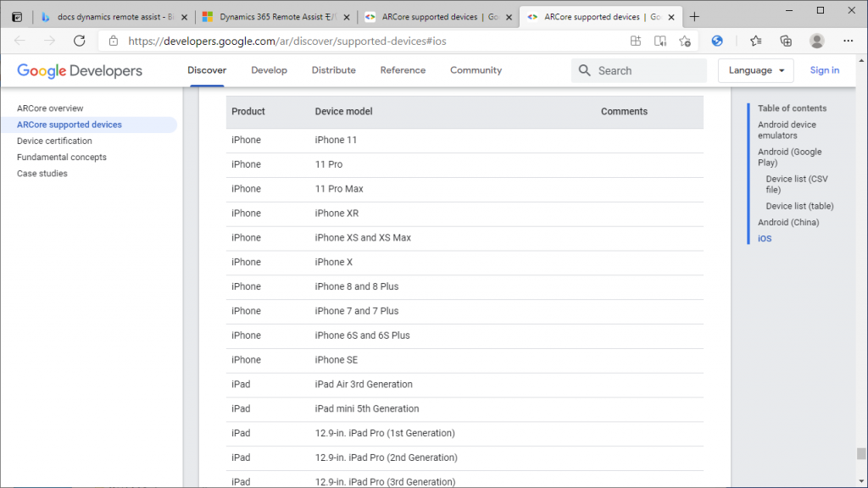Open browser Settings and more menu
868x488 pixels.
(x=848, y=41)
